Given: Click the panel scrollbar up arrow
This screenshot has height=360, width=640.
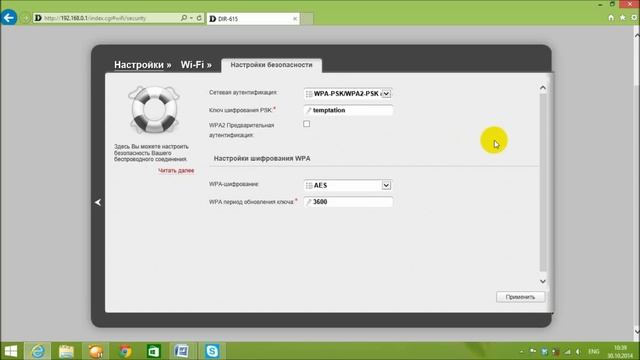Looking at the screenshot, I should click(x=542, y=88).
